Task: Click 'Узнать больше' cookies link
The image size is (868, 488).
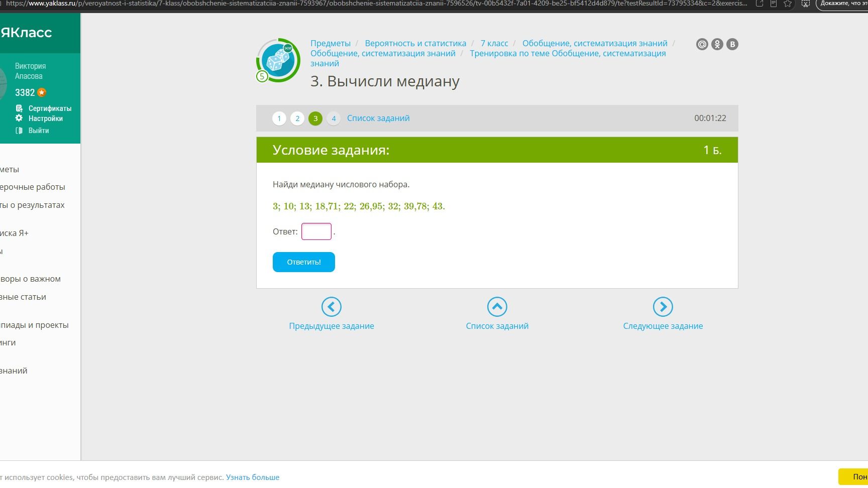Action: [253, 477]
